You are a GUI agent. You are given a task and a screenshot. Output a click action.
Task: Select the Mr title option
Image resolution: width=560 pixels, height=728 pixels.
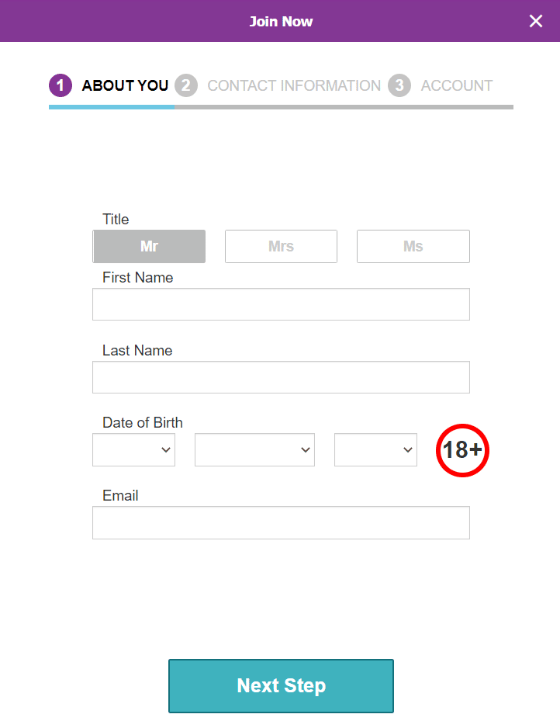point(149,246)
